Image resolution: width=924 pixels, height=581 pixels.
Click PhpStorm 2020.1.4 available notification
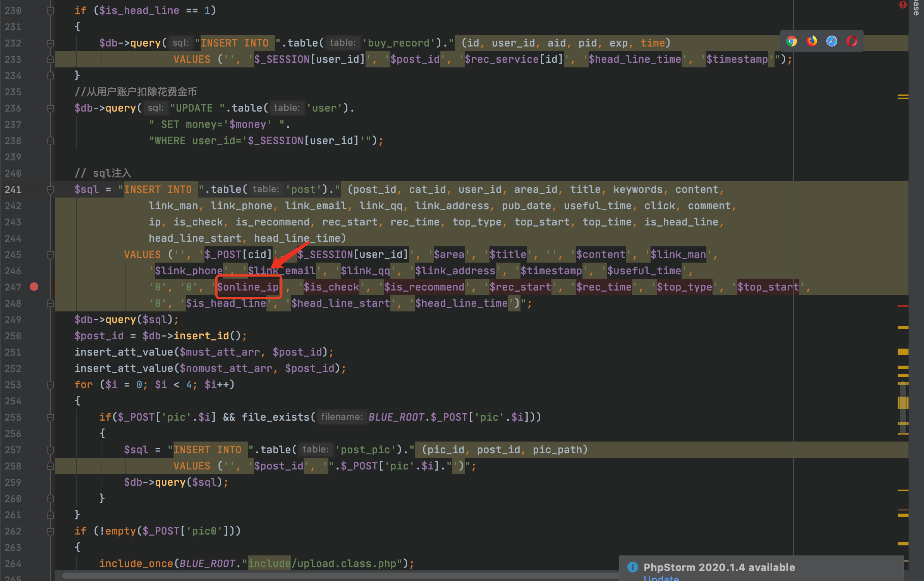click(x=719, y=567)
